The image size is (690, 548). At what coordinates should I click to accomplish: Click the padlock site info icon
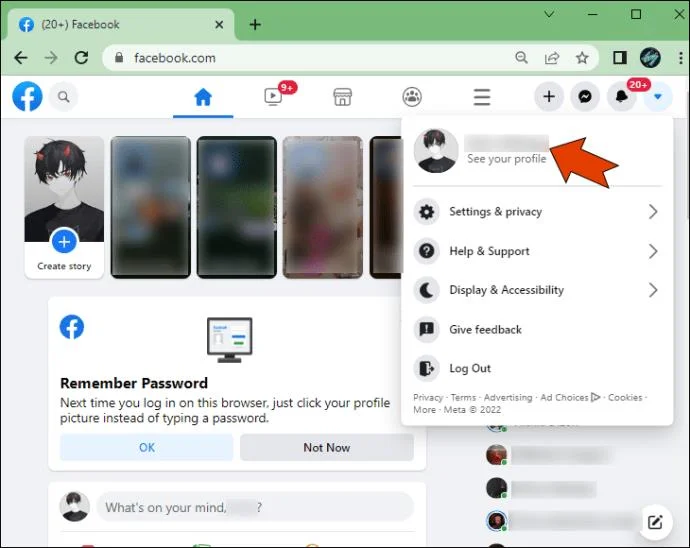(x=119, y=58)
